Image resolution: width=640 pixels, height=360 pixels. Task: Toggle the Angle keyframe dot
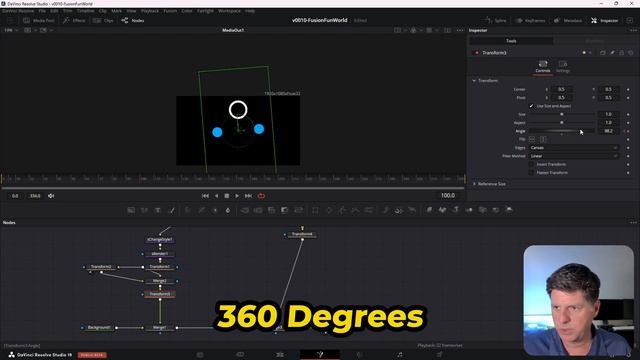point(628,131)
